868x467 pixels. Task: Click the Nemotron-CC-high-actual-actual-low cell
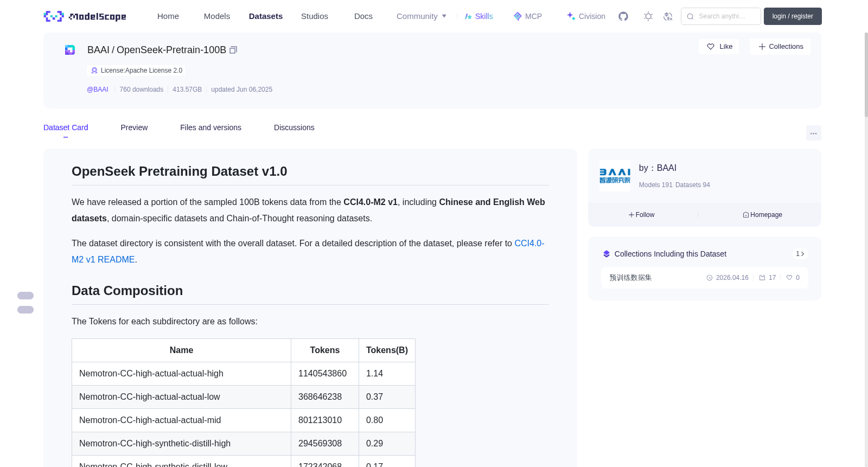tap(181, 397)
